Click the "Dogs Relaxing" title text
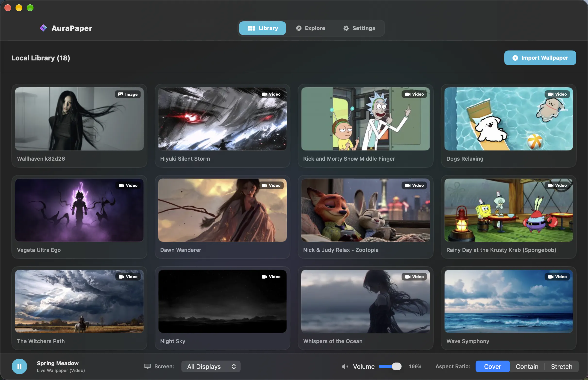Viewport: 588px width, 380px height. coord(465,159)
